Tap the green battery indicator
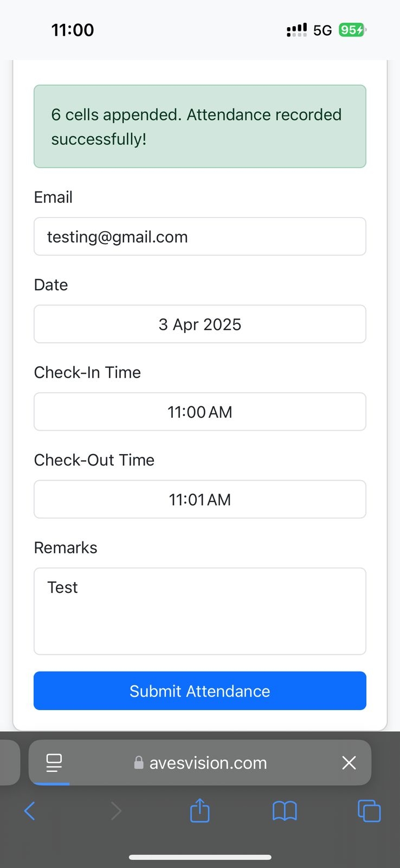This screenshot has height=868, width=400. coord(352,30)
